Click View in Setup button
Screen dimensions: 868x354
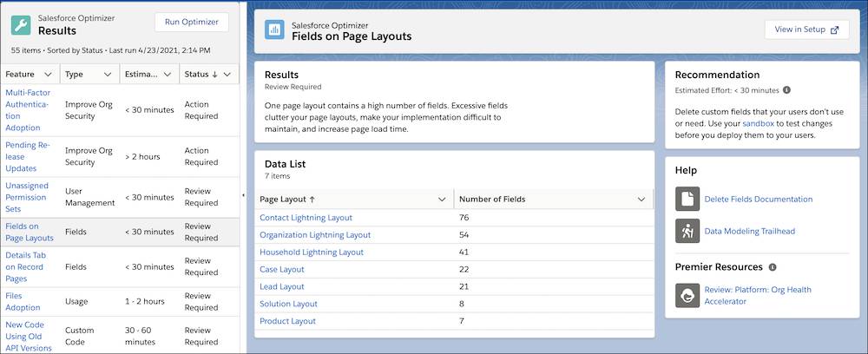806,29
